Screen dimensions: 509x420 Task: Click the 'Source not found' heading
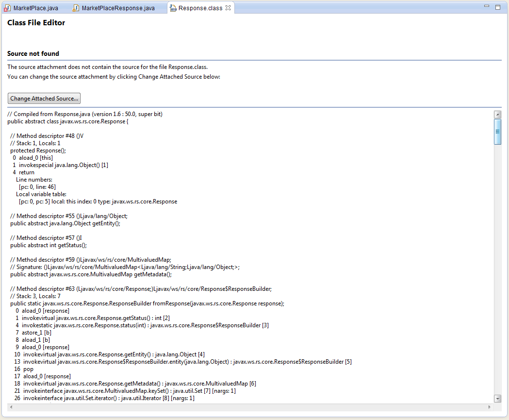[x=33, y=53]
